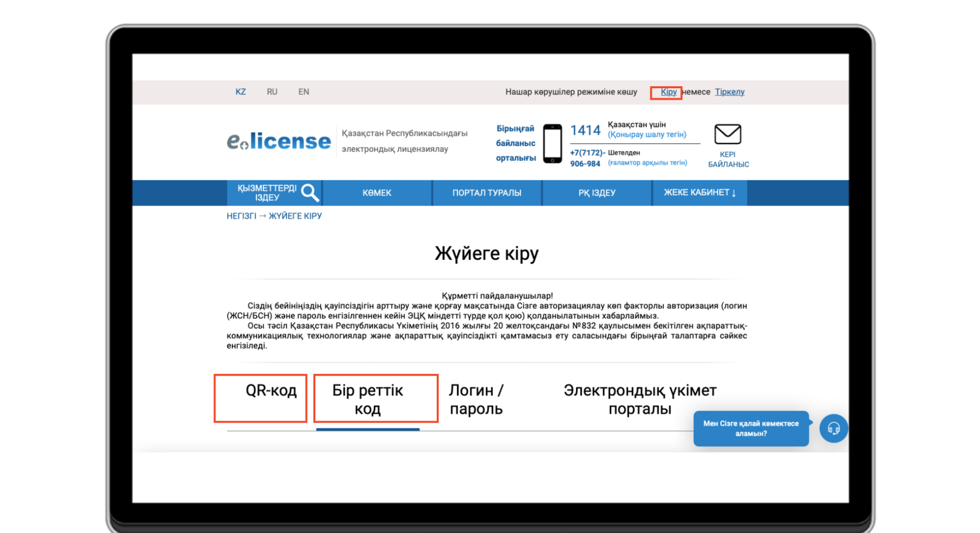Click the mobile phone icon
This screenshot has width=980, height=533.
click(552, 143)
